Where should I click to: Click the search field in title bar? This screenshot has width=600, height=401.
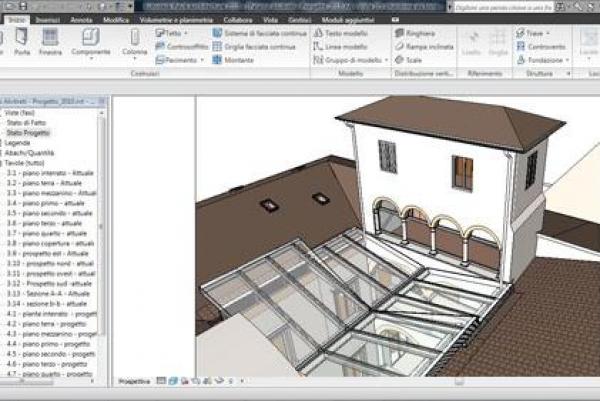point(500,6)
